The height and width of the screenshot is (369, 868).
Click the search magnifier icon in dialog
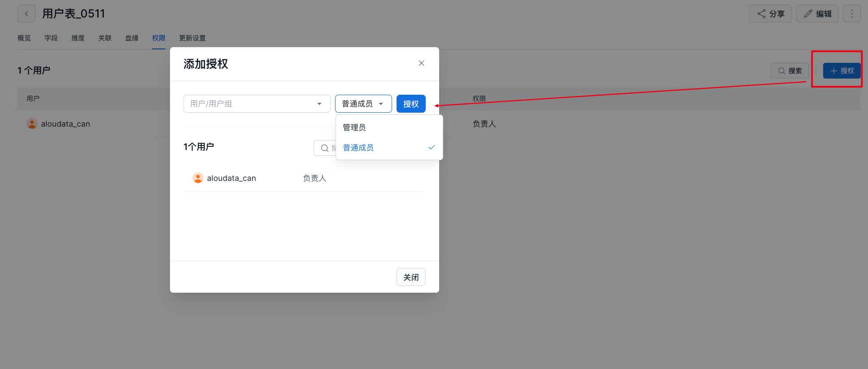click(325, 148)
